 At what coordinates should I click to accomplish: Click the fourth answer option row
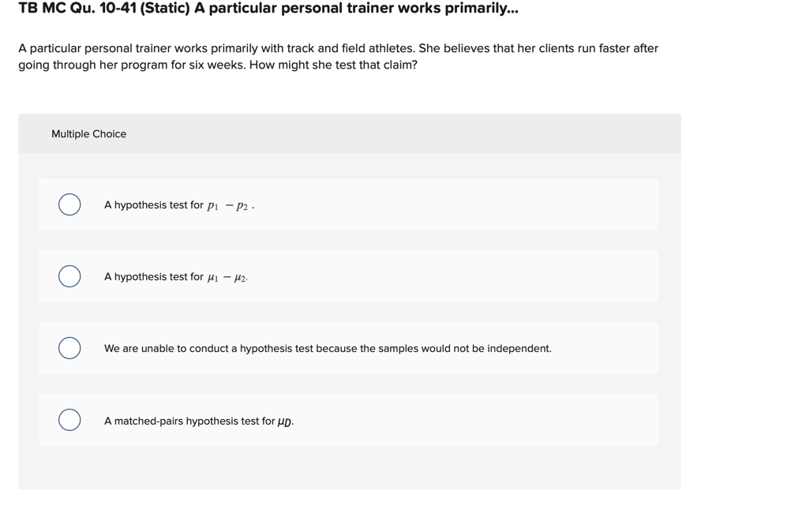349,420
